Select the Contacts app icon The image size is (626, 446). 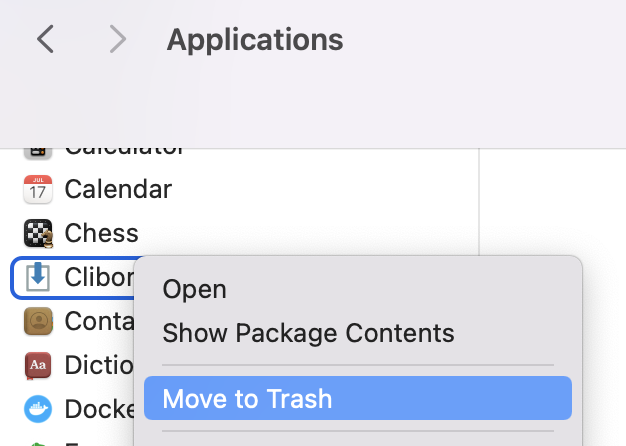(38, 321)
